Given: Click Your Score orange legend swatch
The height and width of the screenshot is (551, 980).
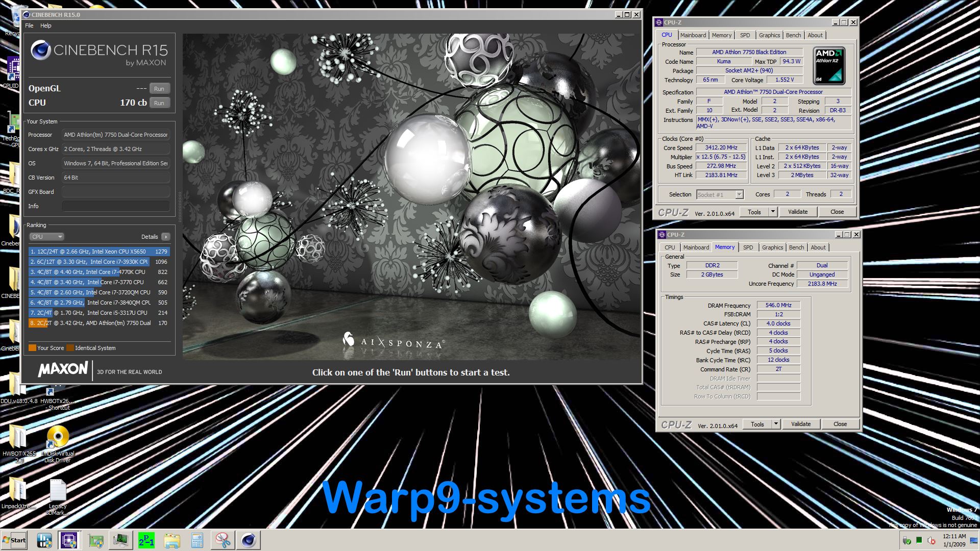Looking at the screenshot, I should [x=32, y=348].
